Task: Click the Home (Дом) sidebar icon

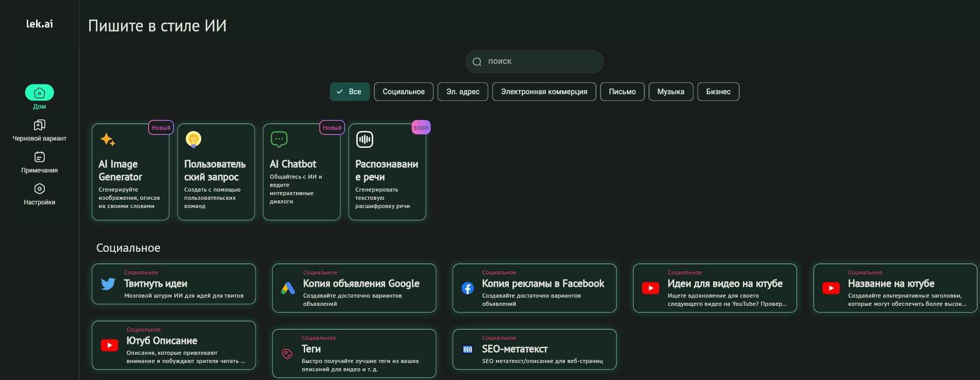Action: tap(39, 93)
